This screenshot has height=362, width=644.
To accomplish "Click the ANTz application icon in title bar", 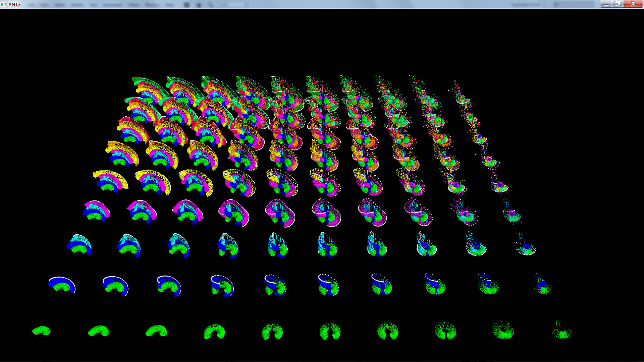I will point(3,4).
